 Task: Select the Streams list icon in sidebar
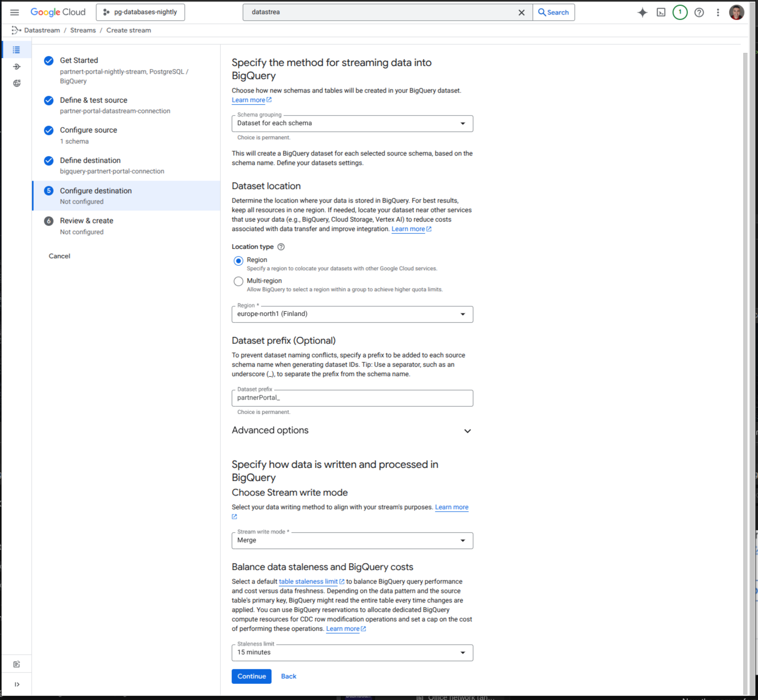coord(16,50)
